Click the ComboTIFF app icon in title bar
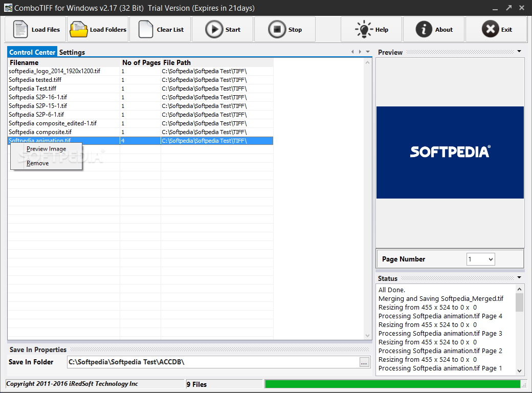This screenshot has width=532, height=393. coord(8,8)
